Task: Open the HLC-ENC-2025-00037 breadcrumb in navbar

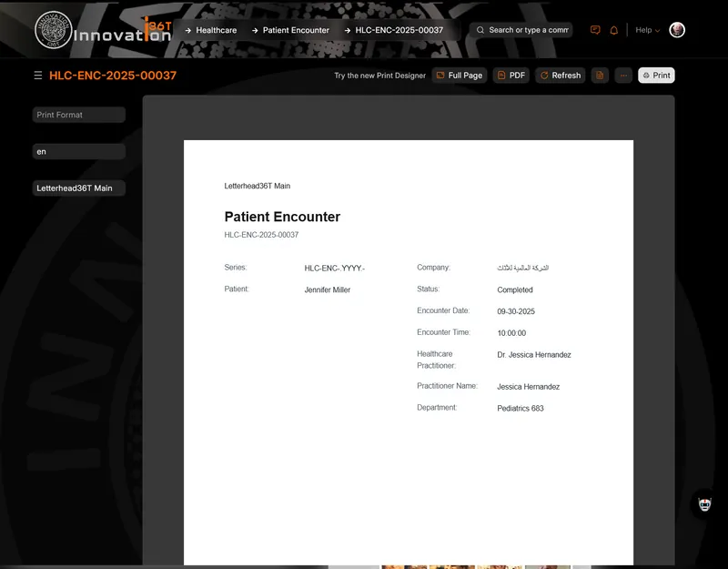Action: pyautogui.click(x=399, y=30)
